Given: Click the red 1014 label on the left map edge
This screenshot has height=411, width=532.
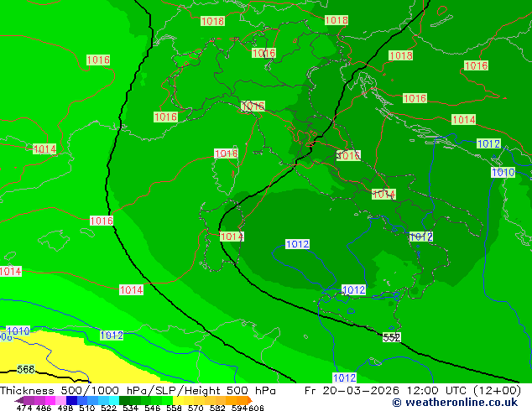Looking at the screenshot, I should tap(11, 271).
